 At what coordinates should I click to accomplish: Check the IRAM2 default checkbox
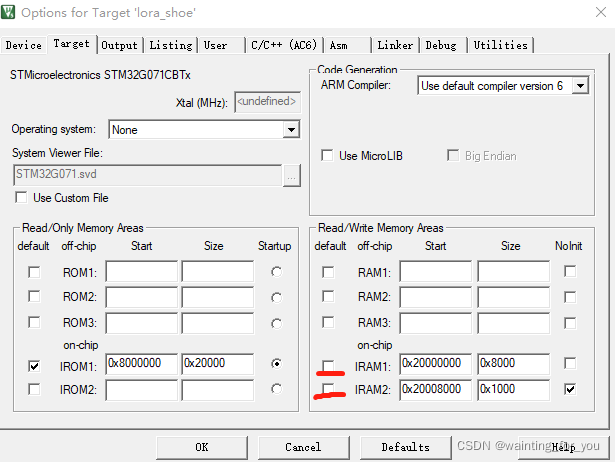click(328, 389)
